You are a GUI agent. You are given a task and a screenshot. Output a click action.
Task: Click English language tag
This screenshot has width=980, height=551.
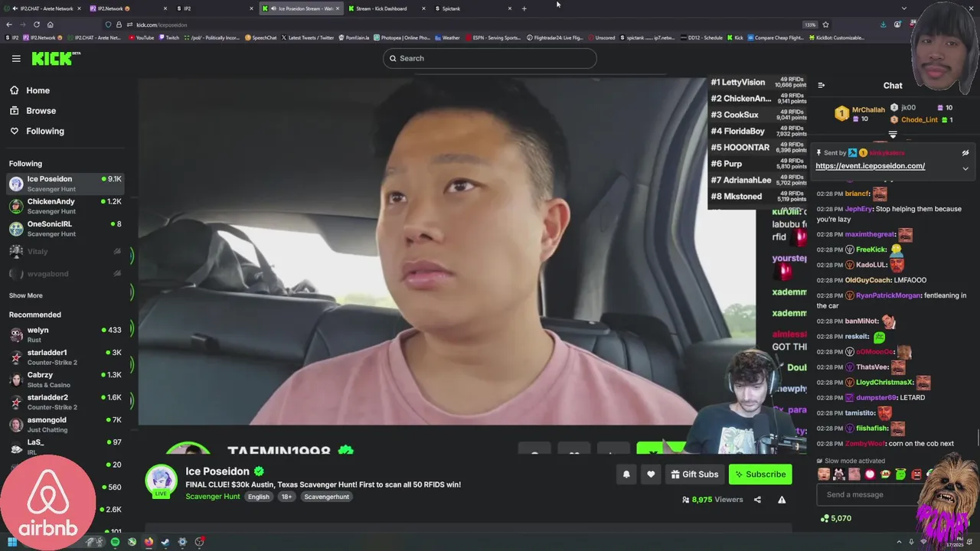tap(258, 497)
